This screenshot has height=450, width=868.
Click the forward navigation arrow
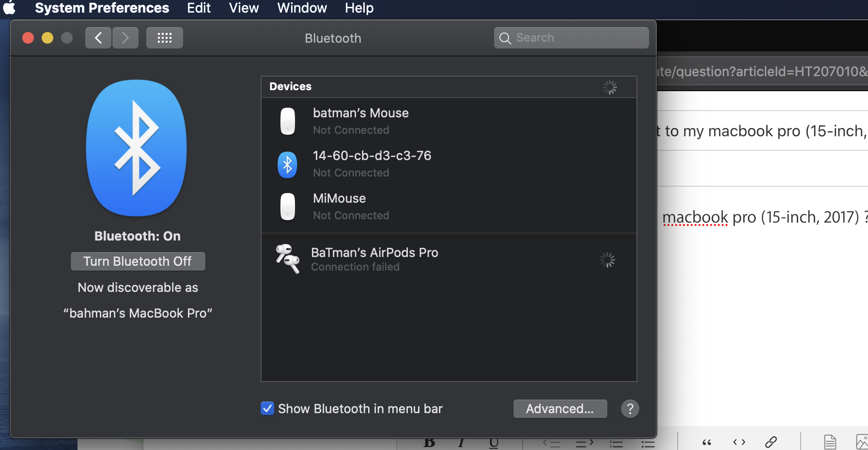(x=125, y=38)
